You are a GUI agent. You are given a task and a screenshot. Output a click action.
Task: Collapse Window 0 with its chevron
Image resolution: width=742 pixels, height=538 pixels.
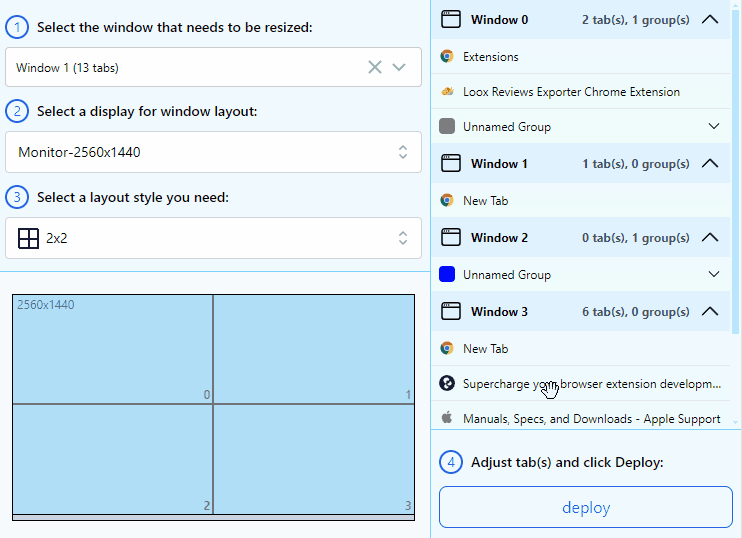(710, 19)
